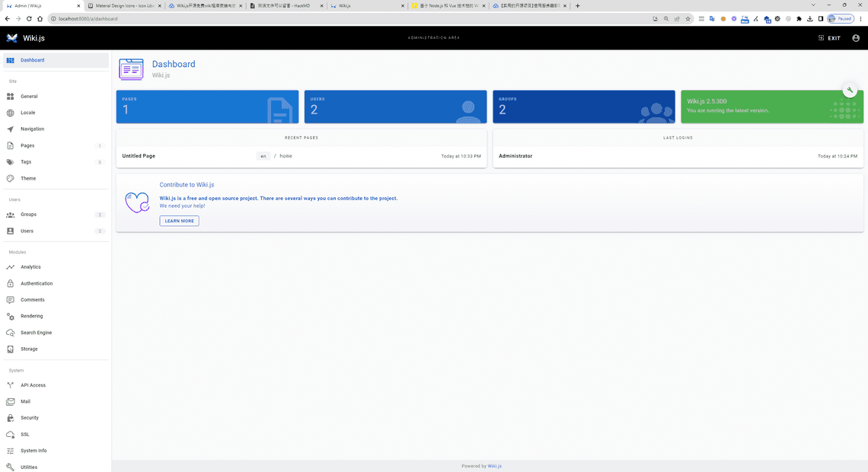Switch to Material Design Icons browser tab
This screenshot has height=472, width=868.
122,5
